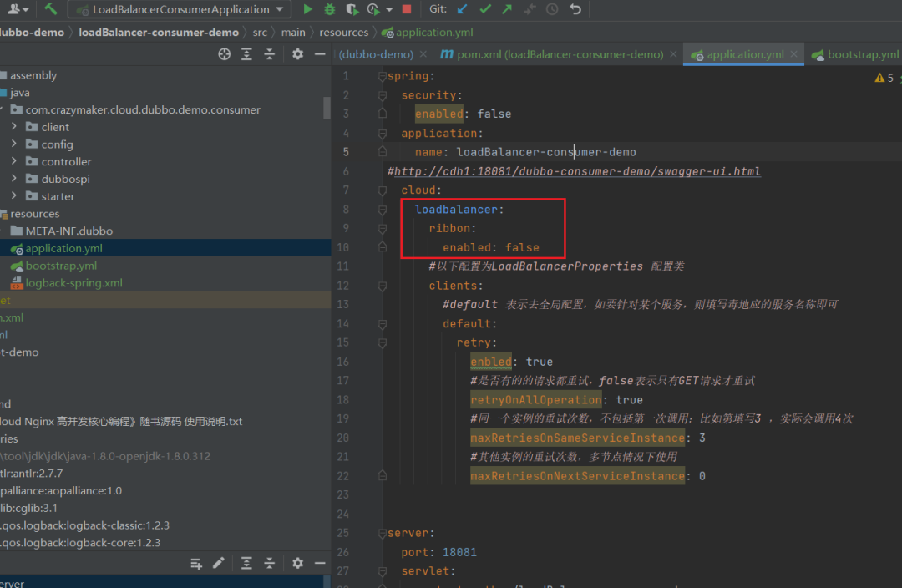The image size is (902, 588).
Task: Click the yellow warnings indicator showing 5
Action: pos(884,78)
